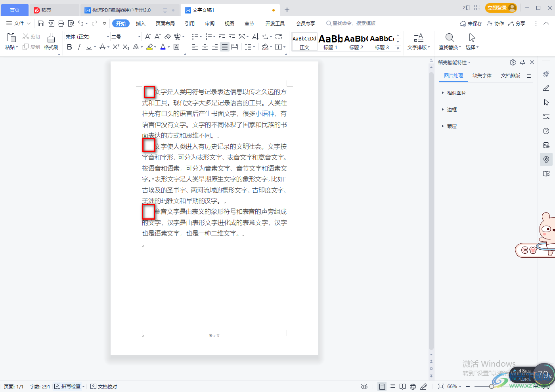
Task: Click the 未保存 status button
Action: [x=471, y=23]
